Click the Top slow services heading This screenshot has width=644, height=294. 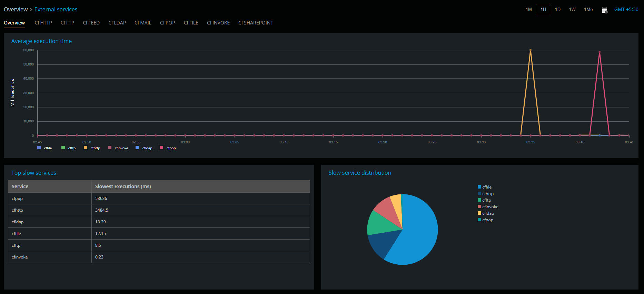(33, 173)
